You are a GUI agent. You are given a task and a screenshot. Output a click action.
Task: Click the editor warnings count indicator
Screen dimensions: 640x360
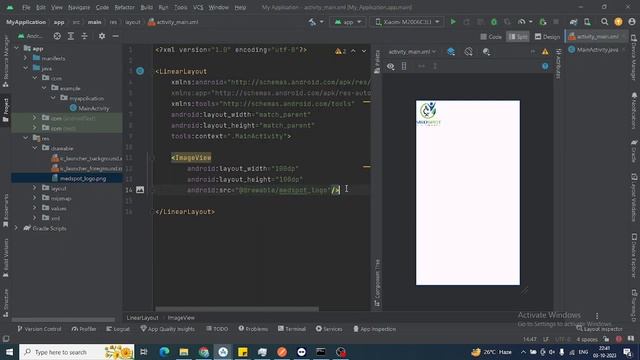pos(340,51)
